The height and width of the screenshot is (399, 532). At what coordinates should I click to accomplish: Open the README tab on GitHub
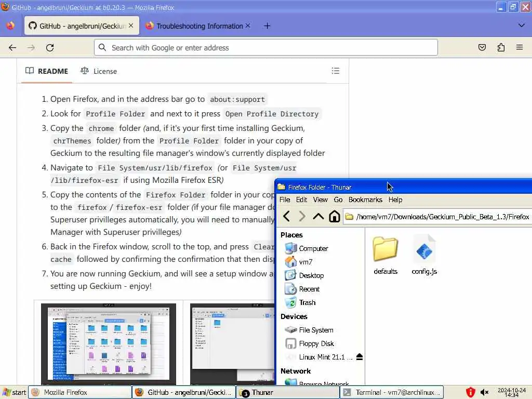pyautogui.click(x=47, y=71)
